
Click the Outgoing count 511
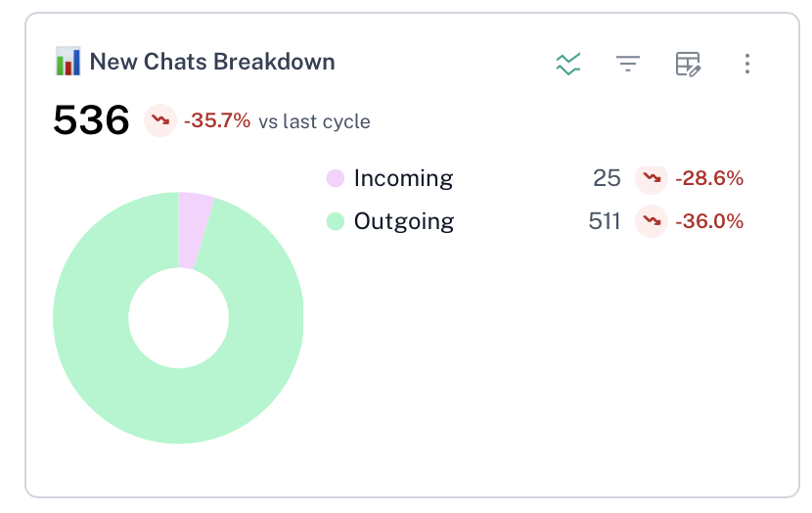coord(605,221)
